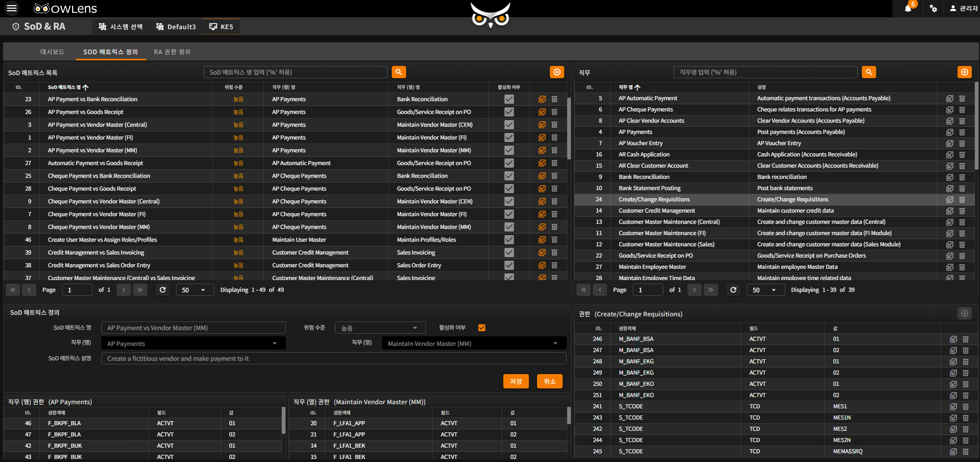
Task: Toggle active checkbox for Automatic Payment vs Goods Receipt
Action: click(x=509, y=163)
